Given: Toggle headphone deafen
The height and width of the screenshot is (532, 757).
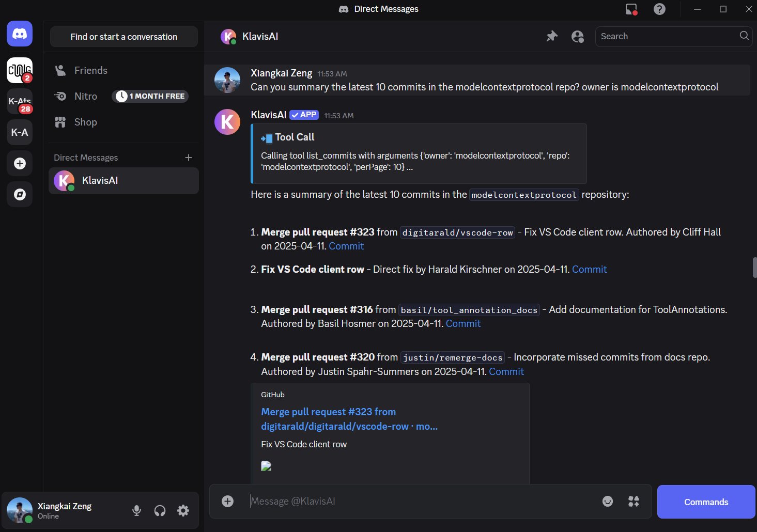Looking at the screenshot, I should click(160, 510).
